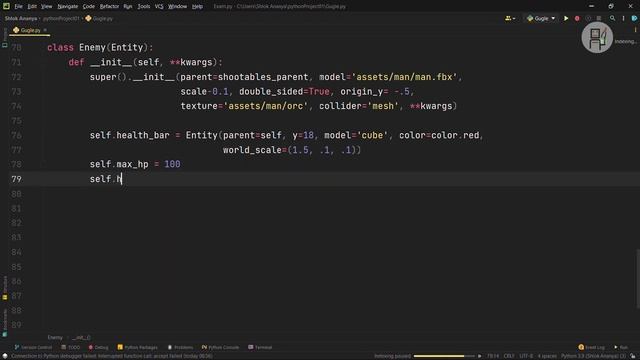Open the UTF-8 encoding selector

pos(526,356)
